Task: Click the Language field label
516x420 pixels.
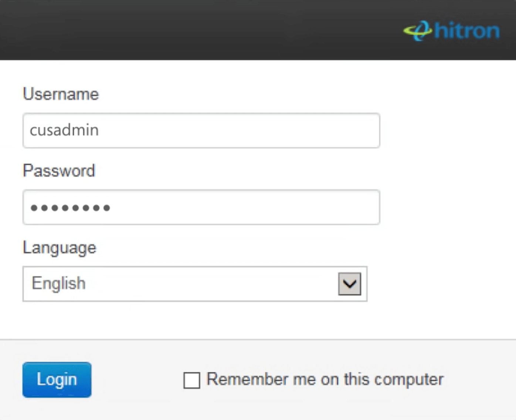Action: pyautogui.click(x=60, y=248)
